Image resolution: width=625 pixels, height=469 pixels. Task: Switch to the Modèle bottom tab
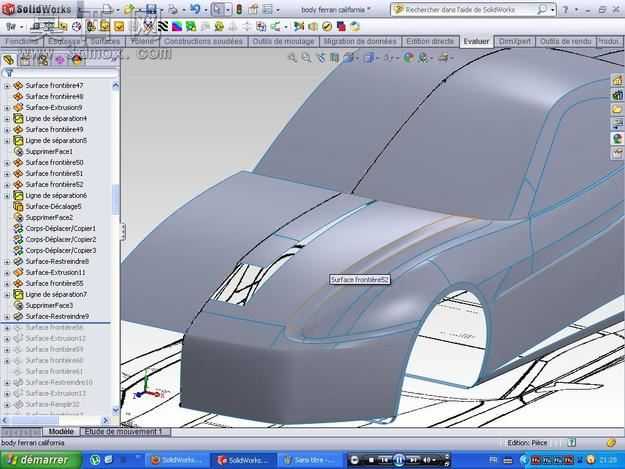pyautogui.click(x=61, y=432)
